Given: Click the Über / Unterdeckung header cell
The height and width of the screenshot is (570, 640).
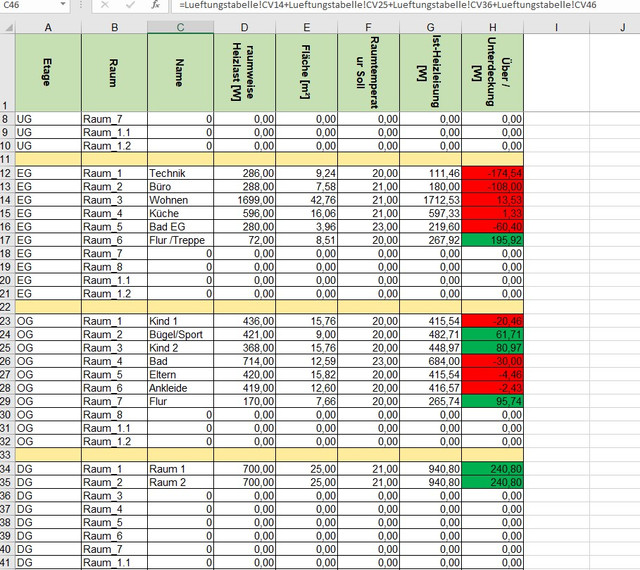Looking at the screenshot, I should [493, 72].
